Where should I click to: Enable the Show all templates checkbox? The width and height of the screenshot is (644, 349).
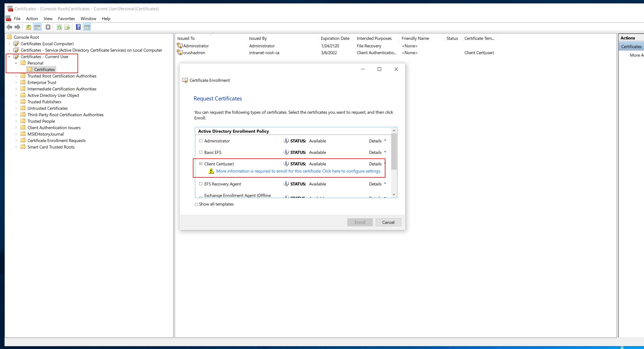(x=196, y=204)
